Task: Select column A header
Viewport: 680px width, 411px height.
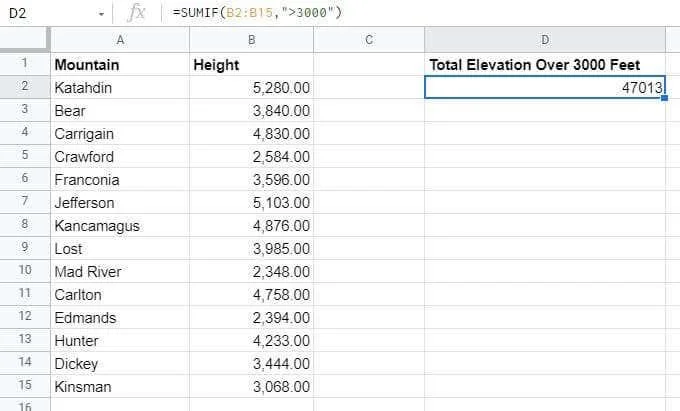Action: 120,40
